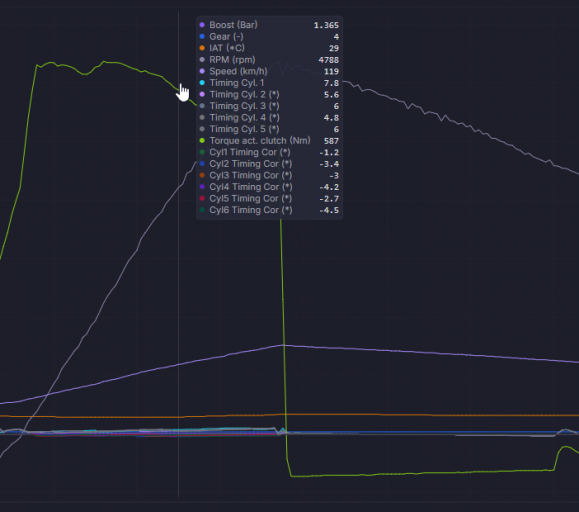This screenshot has height=512, width=579.
Task: Click the Cyl5 Timing Cor red dot
Action: pos(202,198)
